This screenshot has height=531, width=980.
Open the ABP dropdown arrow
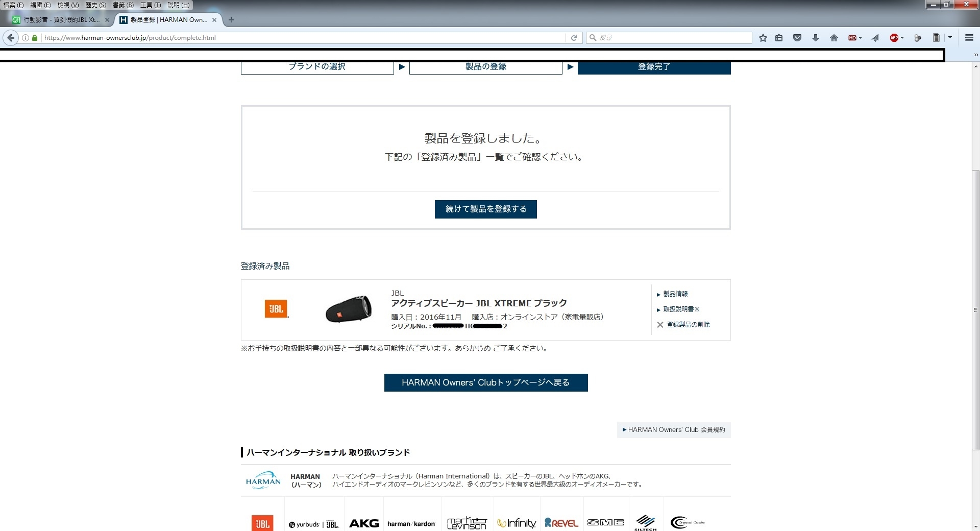[902, 38]
